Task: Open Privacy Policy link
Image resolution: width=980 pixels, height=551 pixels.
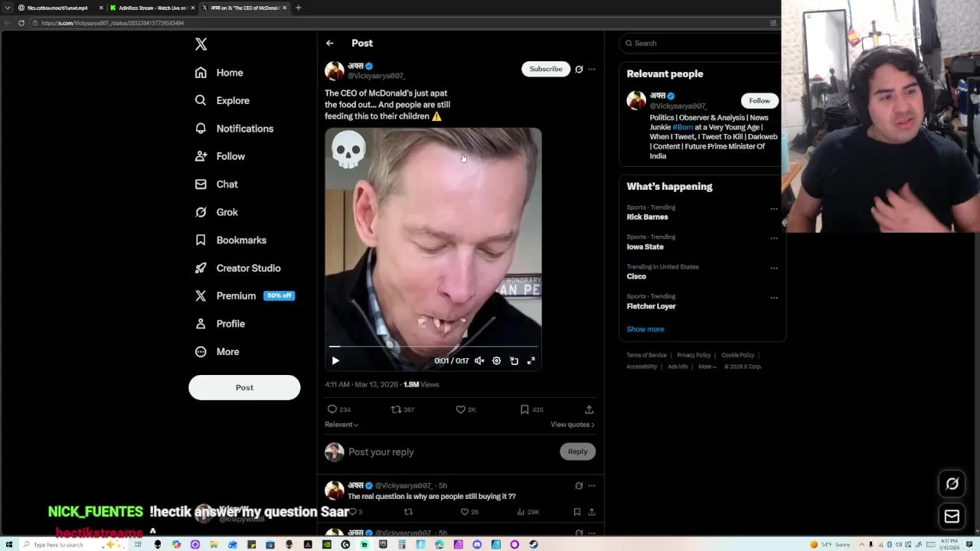Action: pyautogui.click(x=694, y=355)
